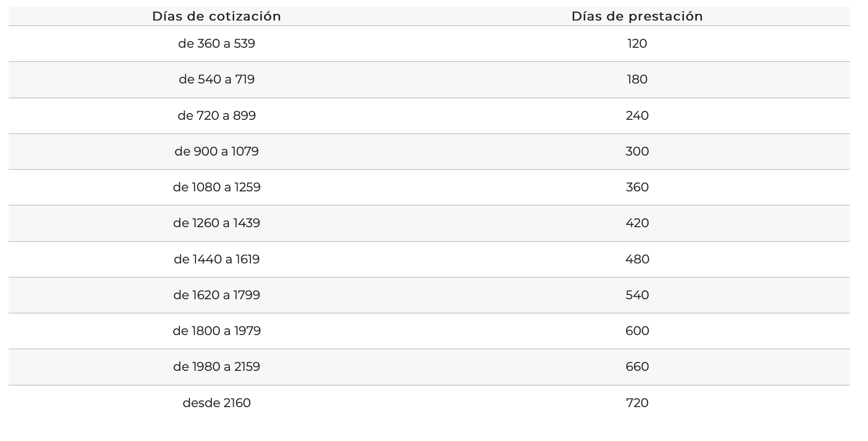
Task: Click the 360 benefit days cell
Action: [637, 187]
